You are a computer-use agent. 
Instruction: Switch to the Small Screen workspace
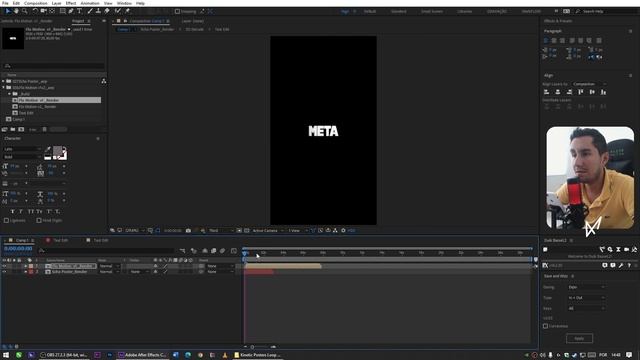point(432,11)
